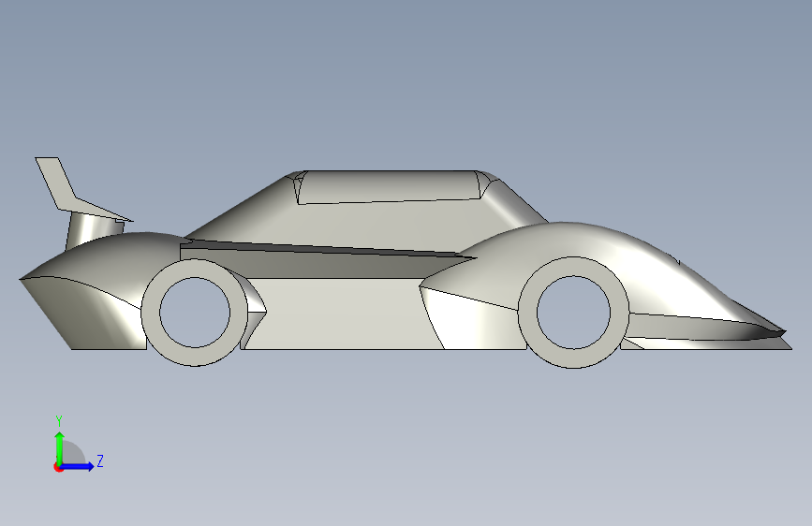Image resolution: width=812 pixels, height=526 pixels.
Task: Select the front wheel hub opening near the nose
Action: click(574, 313)
